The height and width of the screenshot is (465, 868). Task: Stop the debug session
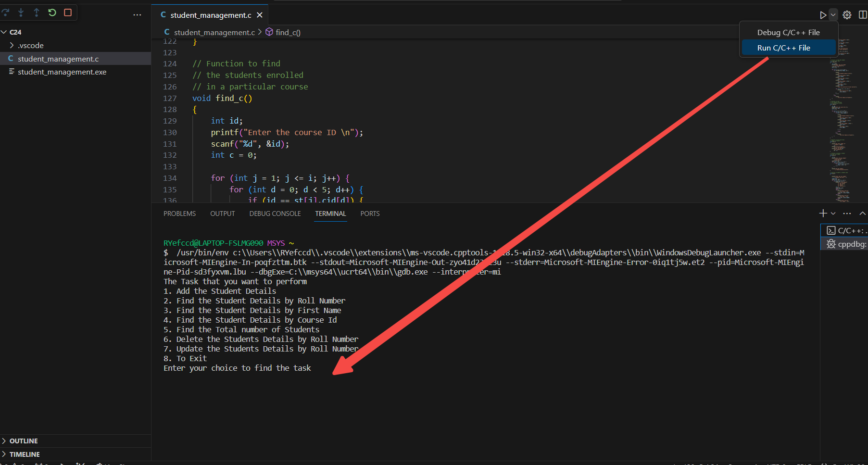(x=68, y=13)
